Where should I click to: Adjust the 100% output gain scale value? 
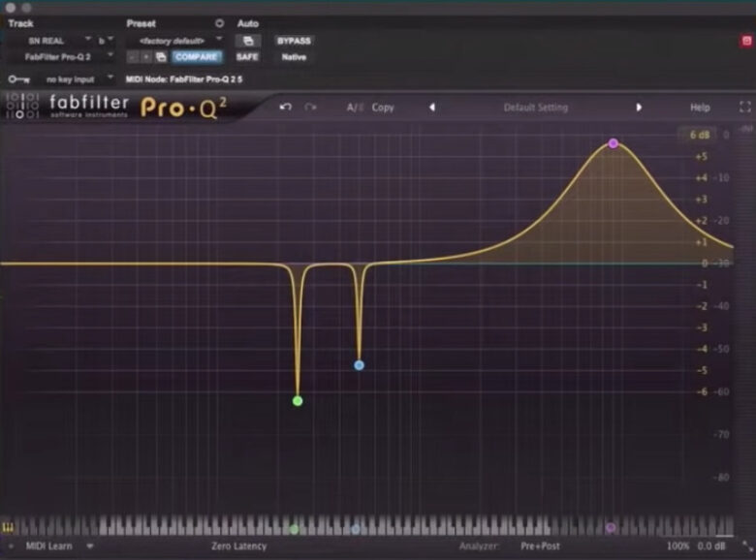[x=677, y=546]
